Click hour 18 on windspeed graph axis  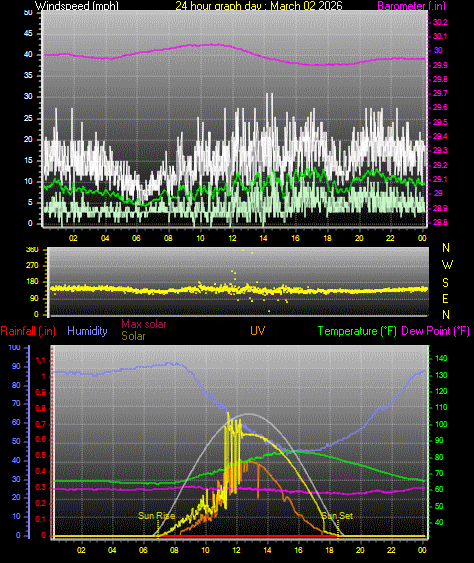(x=327, y=238)
